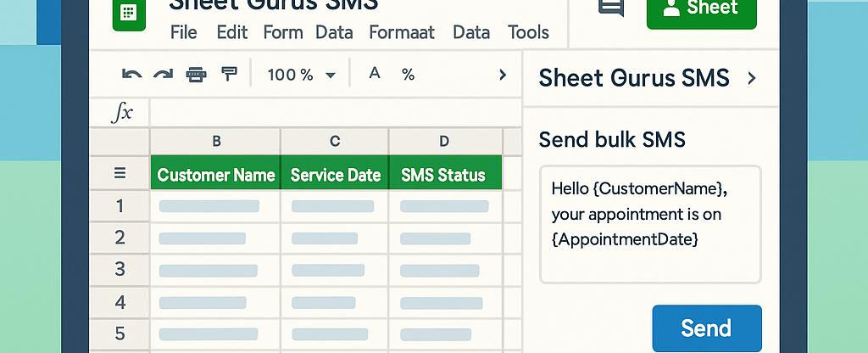This screenshot has height=353, width=868.
Task: Click the SMS Status cell in row 5
Action: (445, 334)
